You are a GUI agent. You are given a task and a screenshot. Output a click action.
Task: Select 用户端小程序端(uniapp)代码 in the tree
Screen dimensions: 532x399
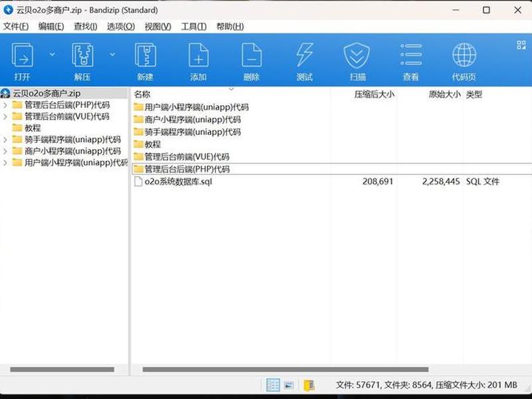(x=76, y=162)
